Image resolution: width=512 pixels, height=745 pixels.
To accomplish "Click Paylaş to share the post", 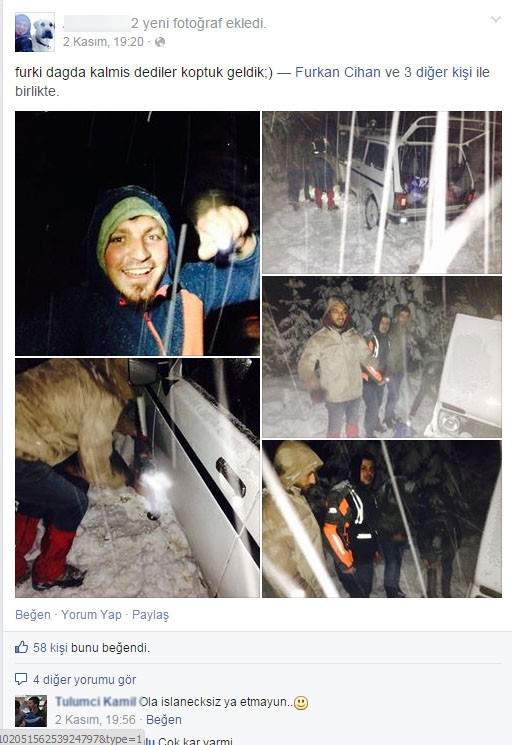I will pyautogui.click(x=150, y=614).
